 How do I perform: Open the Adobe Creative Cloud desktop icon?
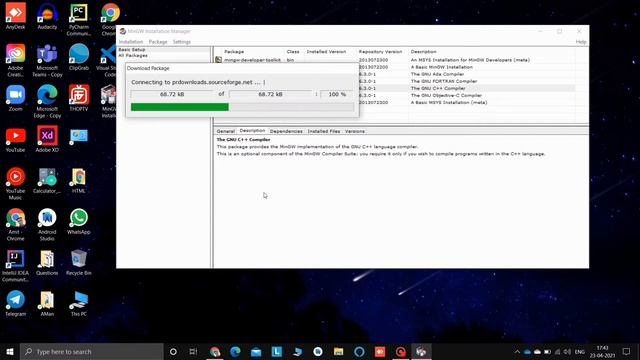point(16,60)
